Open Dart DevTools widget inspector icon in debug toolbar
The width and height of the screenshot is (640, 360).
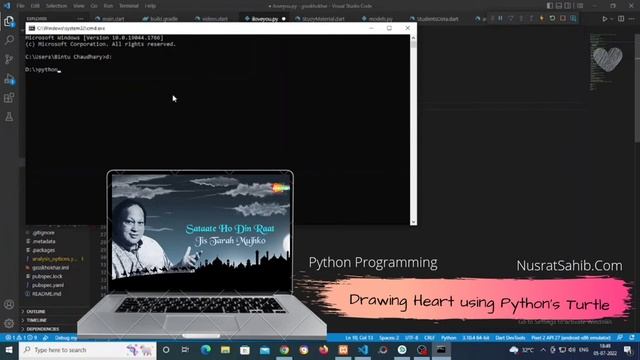(x=573, y=18)
